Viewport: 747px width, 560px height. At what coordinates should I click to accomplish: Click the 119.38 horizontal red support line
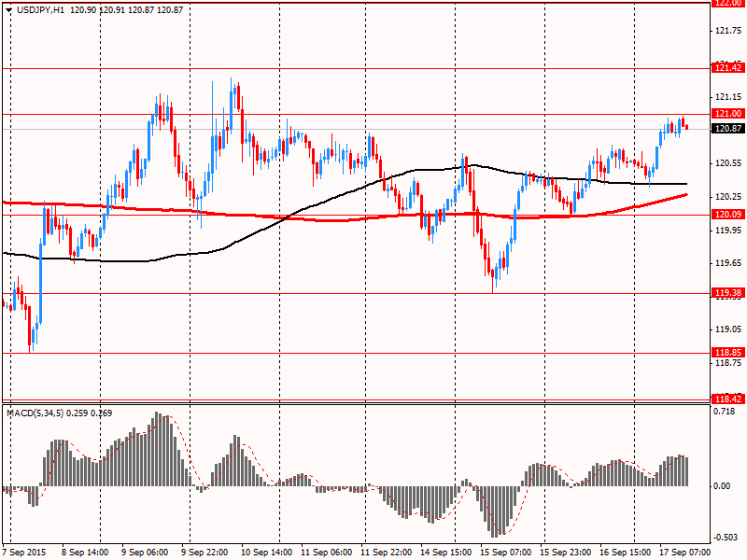[357, 293]
